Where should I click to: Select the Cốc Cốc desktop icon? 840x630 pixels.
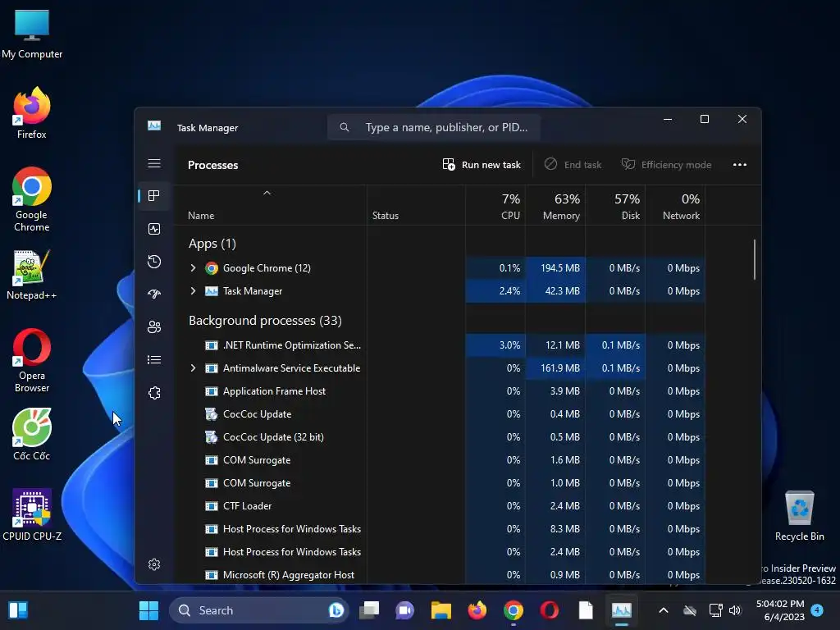coord(32,435)
